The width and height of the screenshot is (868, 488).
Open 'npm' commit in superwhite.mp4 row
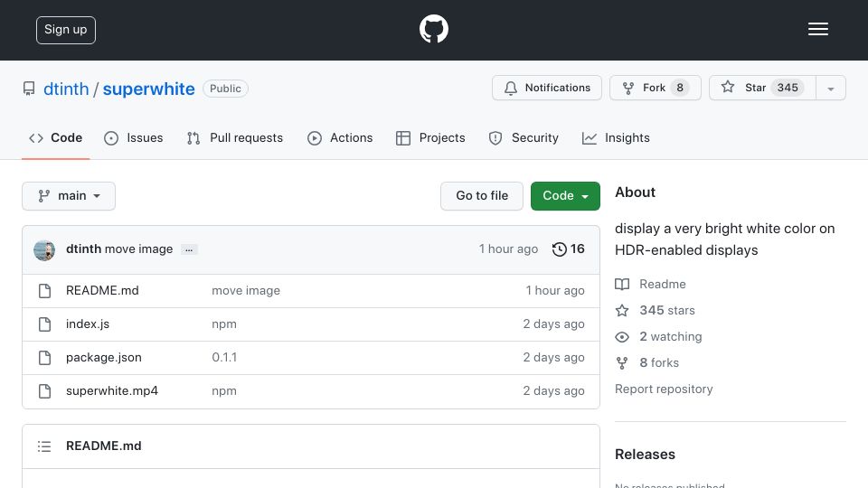pos(224,391)
